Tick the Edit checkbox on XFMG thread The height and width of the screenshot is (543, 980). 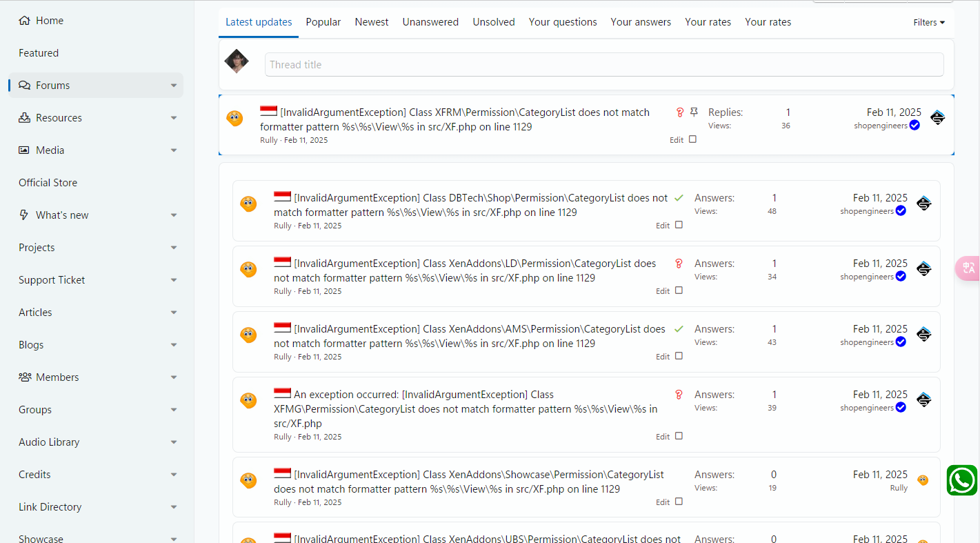tap(679, 436)
